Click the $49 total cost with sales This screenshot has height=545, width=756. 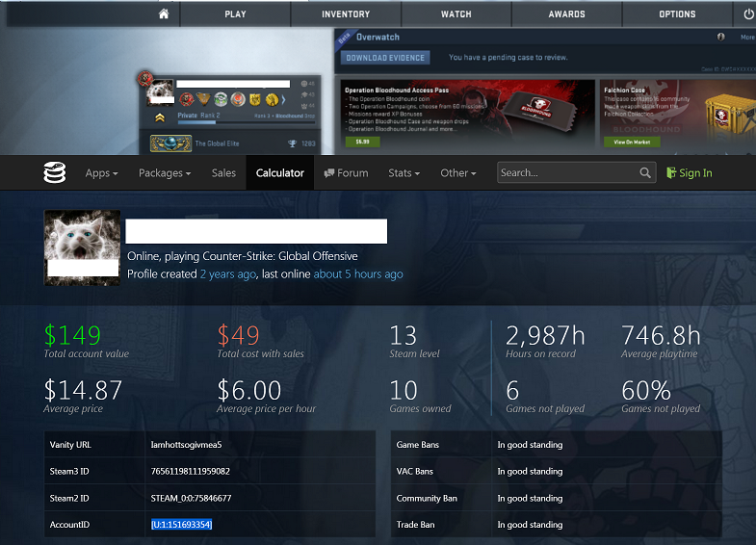(238, 335)
